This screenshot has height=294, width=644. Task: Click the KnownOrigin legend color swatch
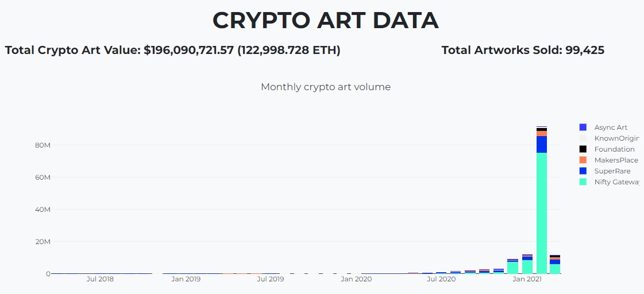tap(583, 138)
